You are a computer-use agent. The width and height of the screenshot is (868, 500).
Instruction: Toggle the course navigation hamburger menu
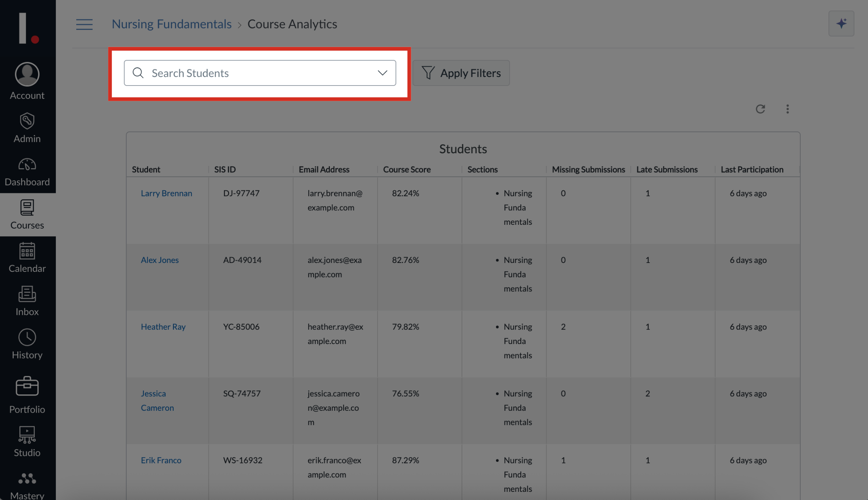(84, 24)
